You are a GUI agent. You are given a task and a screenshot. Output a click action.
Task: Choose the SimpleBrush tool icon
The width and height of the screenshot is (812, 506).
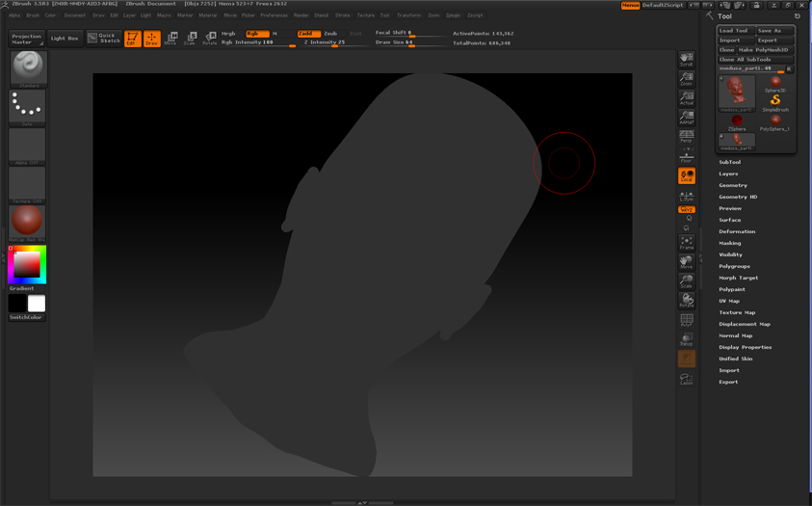click(774, 102)
